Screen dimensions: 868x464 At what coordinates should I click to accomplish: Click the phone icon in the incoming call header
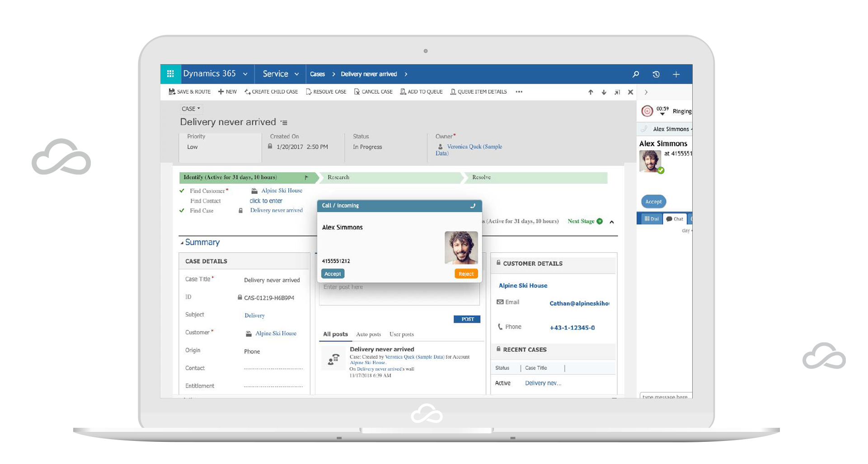(x=473, y=206)
